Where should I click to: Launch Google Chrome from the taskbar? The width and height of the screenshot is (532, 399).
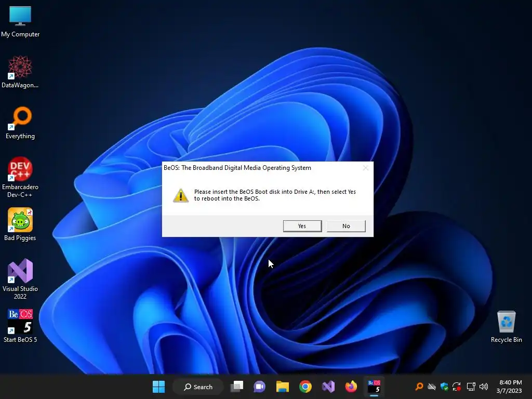click(x=305, y=387)
